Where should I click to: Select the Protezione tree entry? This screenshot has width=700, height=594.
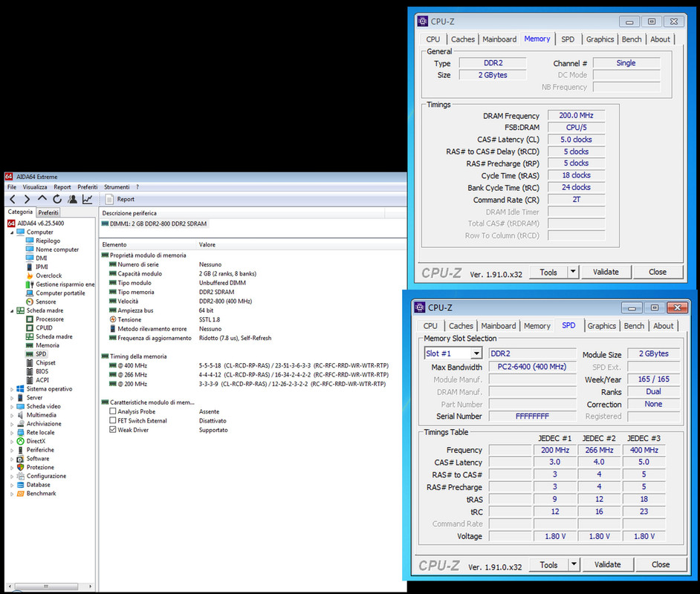[36, 467]
